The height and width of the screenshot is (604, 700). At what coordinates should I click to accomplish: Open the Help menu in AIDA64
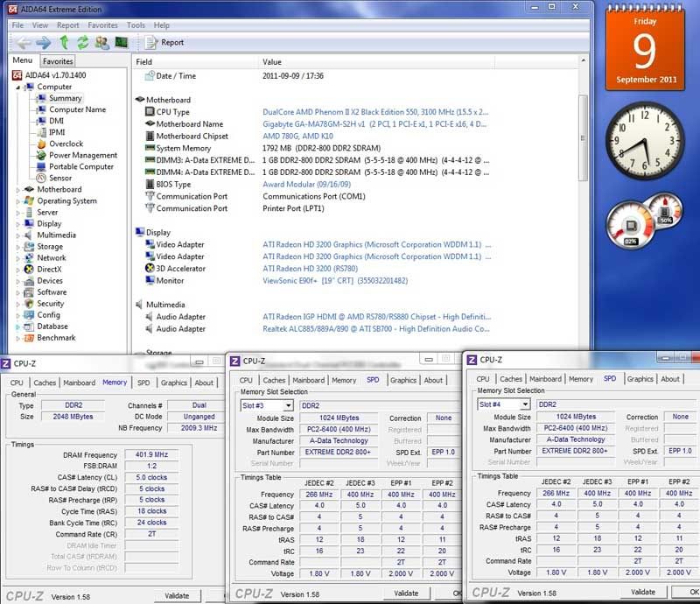point(162,25)
